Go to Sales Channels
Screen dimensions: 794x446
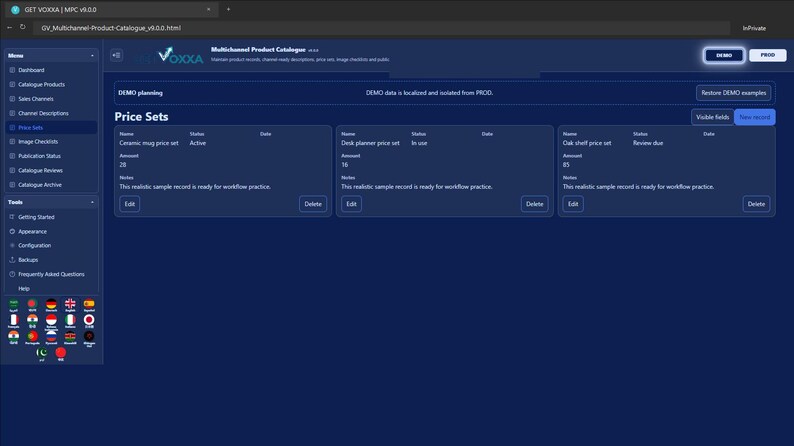click(x=51, y=99)
